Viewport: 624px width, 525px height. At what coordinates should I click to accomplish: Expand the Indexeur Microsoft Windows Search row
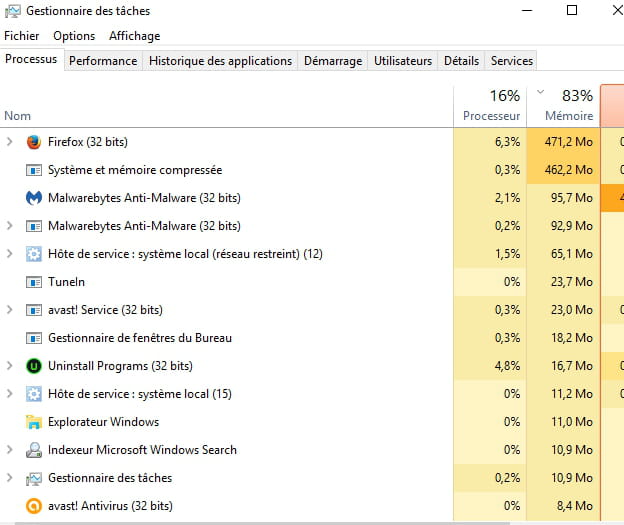tap(10, 450)
